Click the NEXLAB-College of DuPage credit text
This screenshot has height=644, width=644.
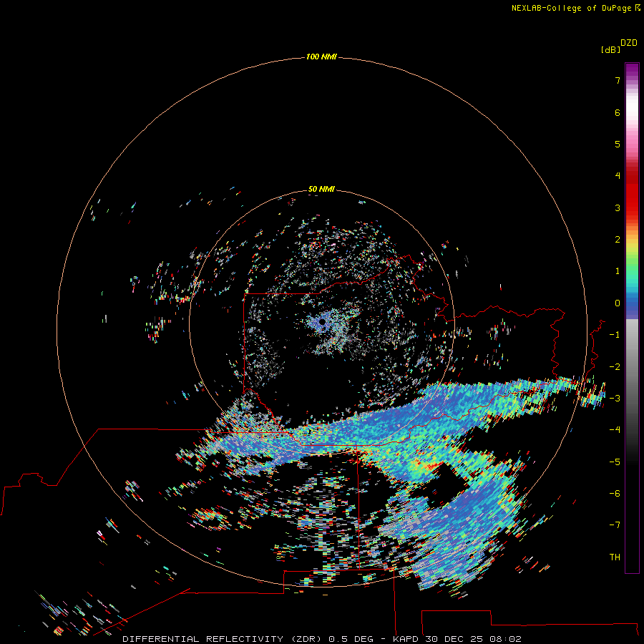point(575,8)
